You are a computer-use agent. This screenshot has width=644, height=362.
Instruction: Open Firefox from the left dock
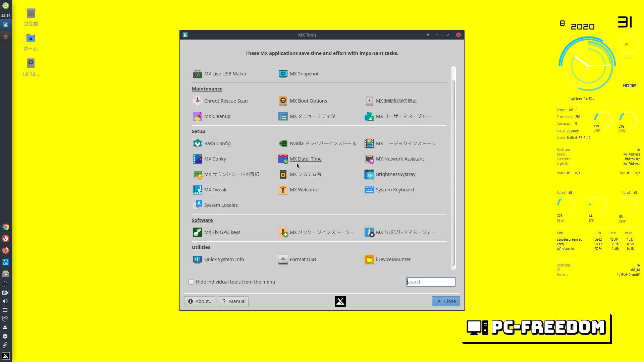point(6,250)
